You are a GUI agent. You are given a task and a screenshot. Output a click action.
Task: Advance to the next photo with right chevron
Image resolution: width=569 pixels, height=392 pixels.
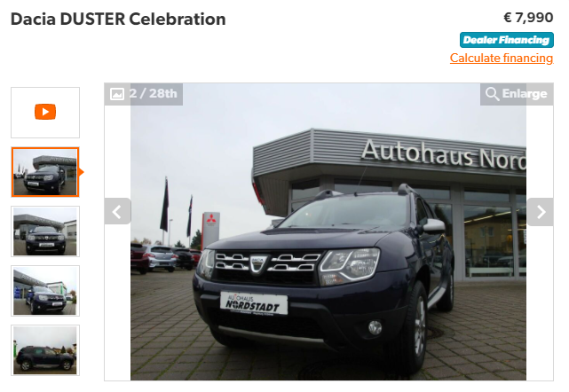(x=541, y=212)
